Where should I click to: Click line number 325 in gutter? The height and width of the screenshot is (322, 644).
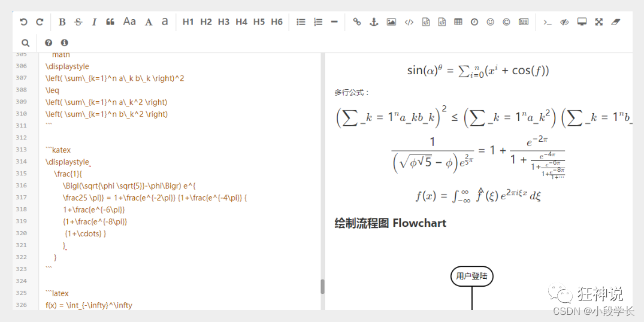point(21,293)
